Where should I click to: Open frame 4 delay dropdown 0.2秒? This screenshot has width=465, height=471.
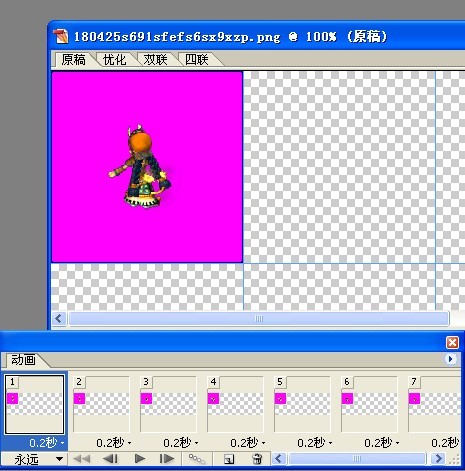(x=248, y=443)
